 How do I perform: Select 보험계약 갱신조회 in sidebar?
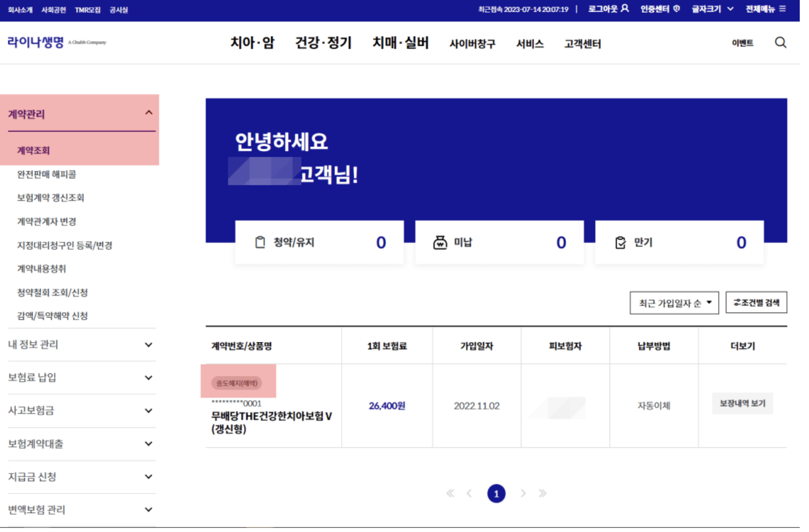pos(50,198)
